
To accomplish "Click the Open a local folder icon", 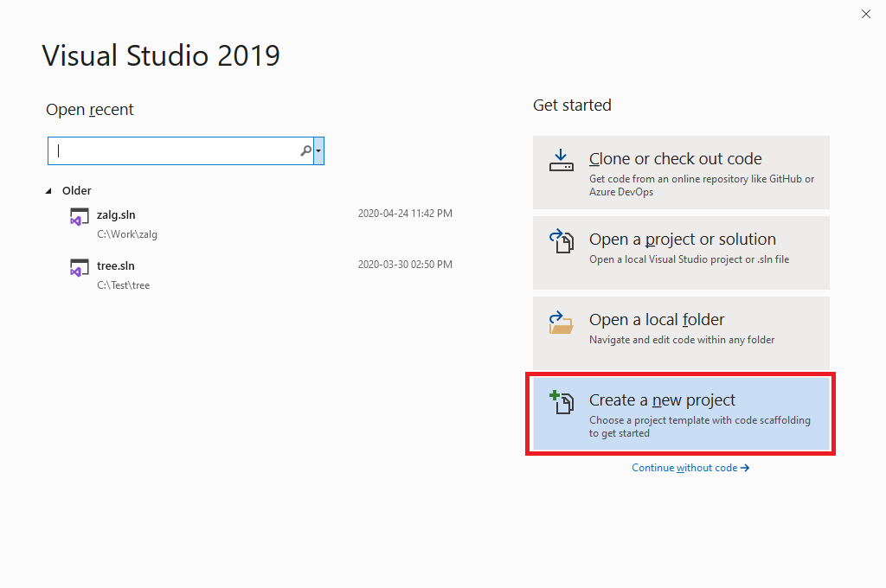I will click(x=562, y=322).
